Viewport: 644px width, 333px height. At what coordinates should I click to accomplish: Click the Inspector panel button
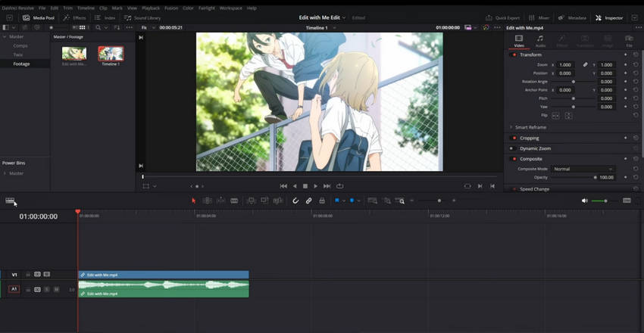tap(609, 18)
